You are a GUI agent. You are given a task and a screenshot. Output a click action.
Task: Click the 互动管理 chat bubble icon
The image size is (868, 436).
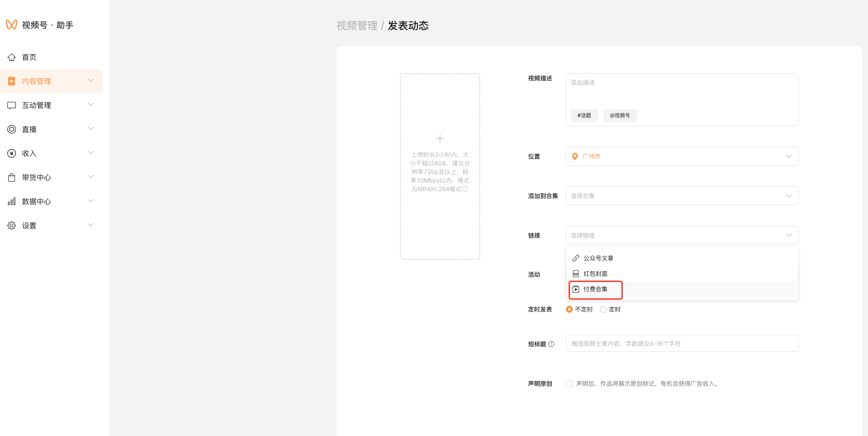[x=12, y=105]
